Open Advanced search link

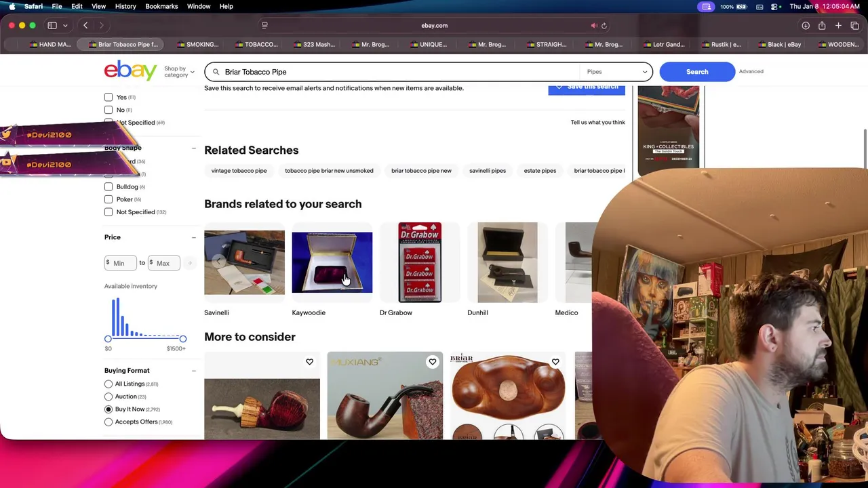tap(751, 72)
